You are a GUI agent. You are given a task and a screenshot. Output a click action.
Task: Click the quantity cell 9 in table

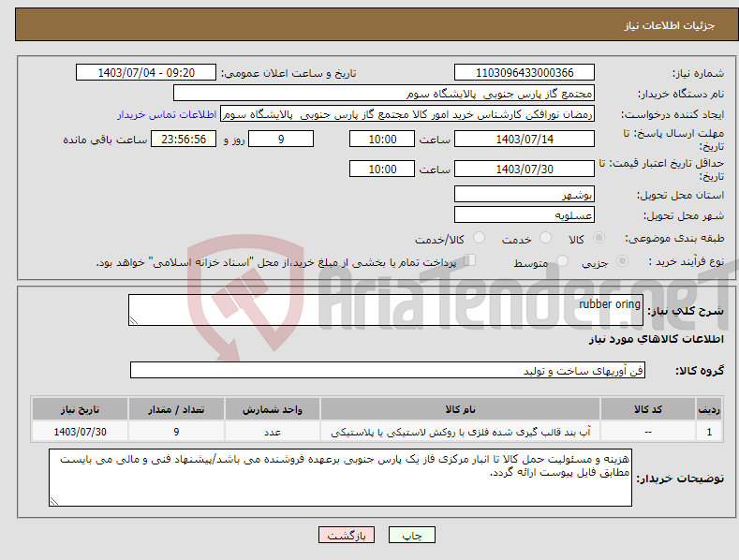tap(176, 432)
